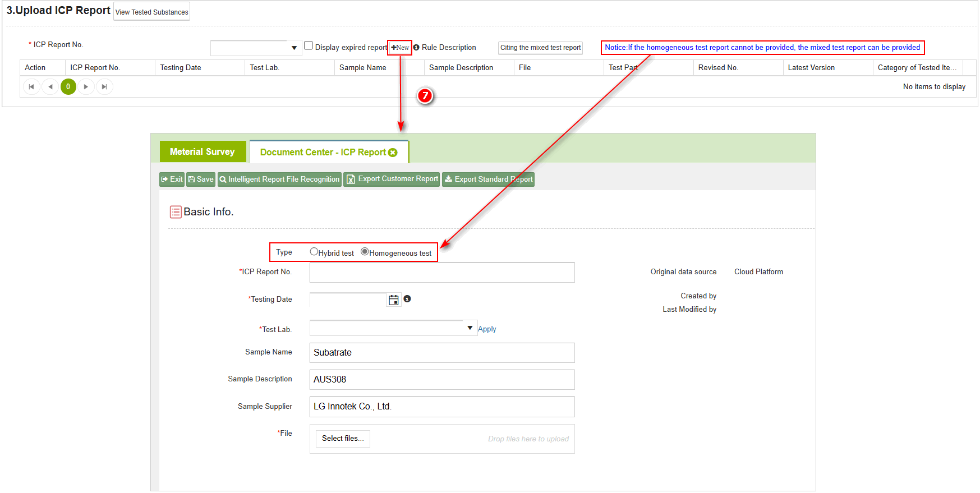Expand the Test Lab. dropdown
This screenshot has width=980, height=493.
point(470,328)
